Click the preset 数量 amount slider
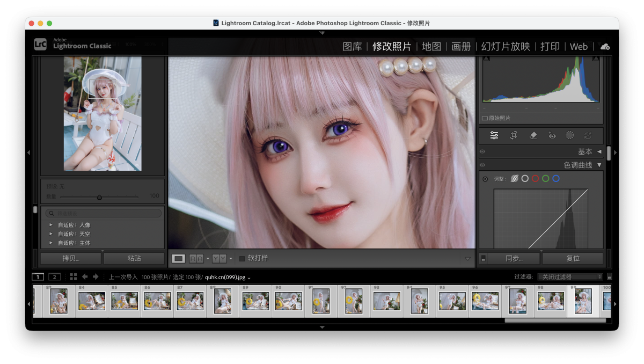 click(x=99, y=197)
